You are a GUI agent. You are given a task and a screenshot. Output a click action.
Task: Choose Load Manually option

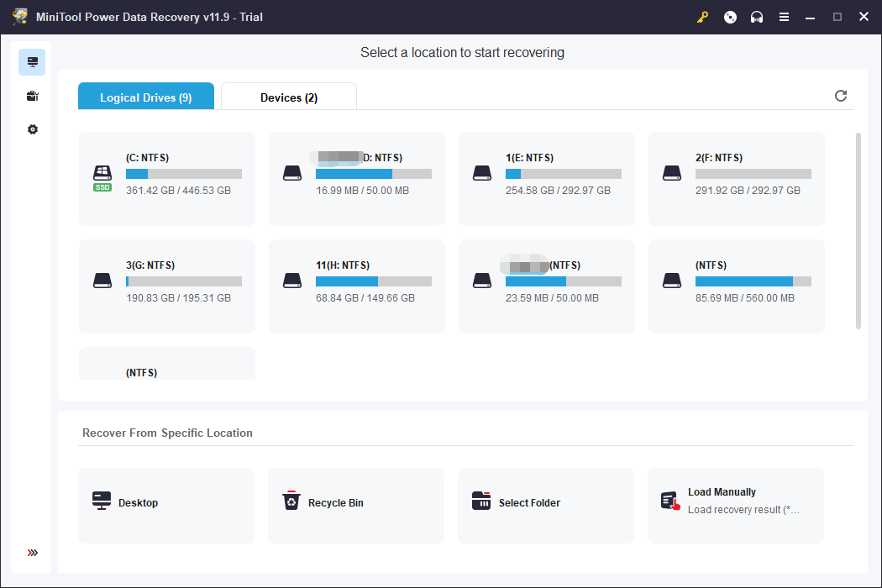pos(736,506)
